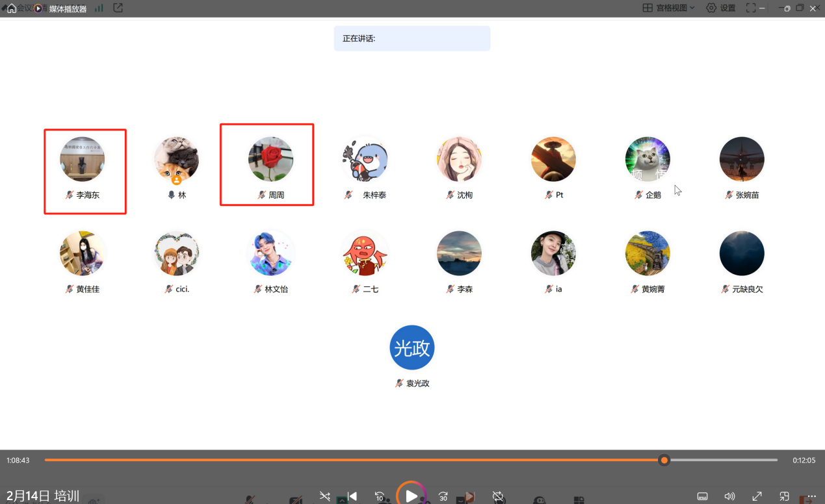The image size is (825, 504).
Task: Skip forward 30 seconds
Action: pyautogui.click(x=443, y=496)
